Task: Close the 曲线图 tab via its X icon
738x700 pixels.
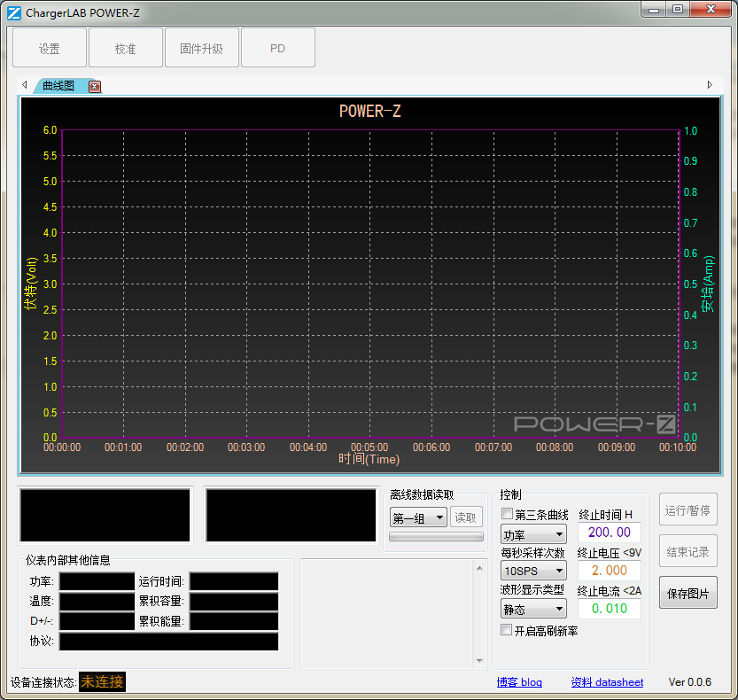Action: tap(94, 86)
